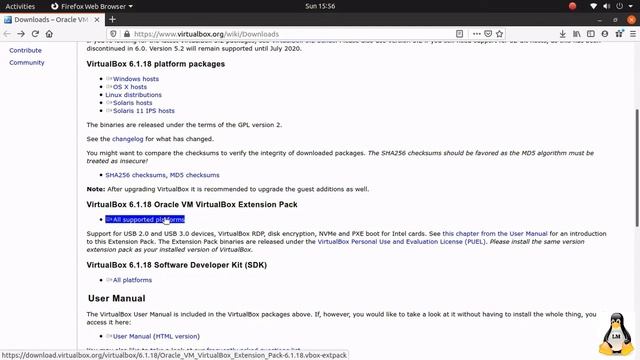The height and width of the screenshot is (360, 640).
Task: Open the SHA256 checksums link
Action: pos(136,175)
